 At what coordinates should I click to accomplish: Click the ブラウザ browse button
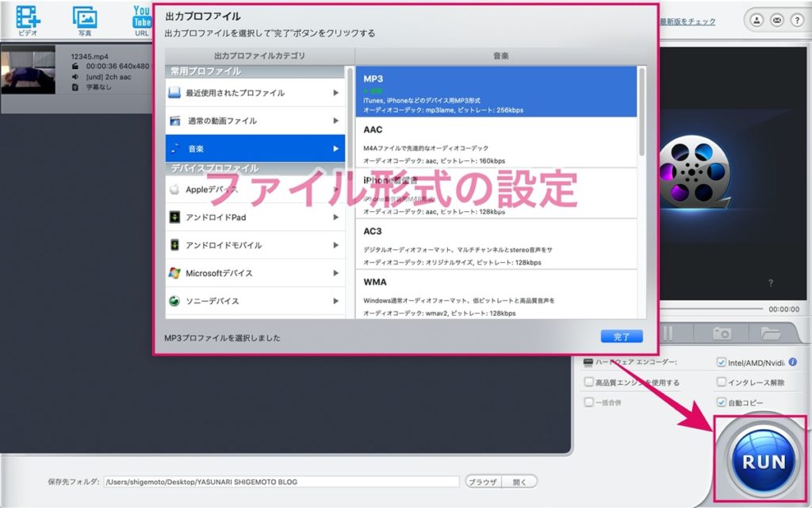tap(482, 482)
